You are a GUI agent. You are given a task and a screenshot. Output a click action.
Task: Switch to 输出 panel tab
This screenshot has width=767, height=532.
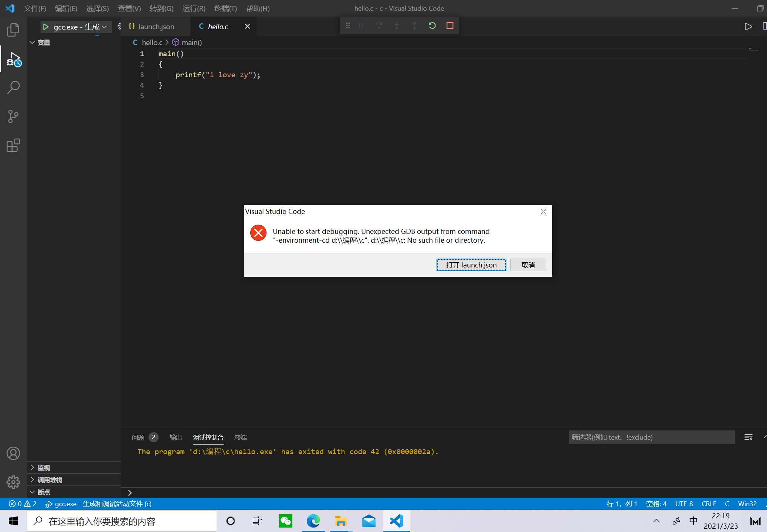coord(176,437)
